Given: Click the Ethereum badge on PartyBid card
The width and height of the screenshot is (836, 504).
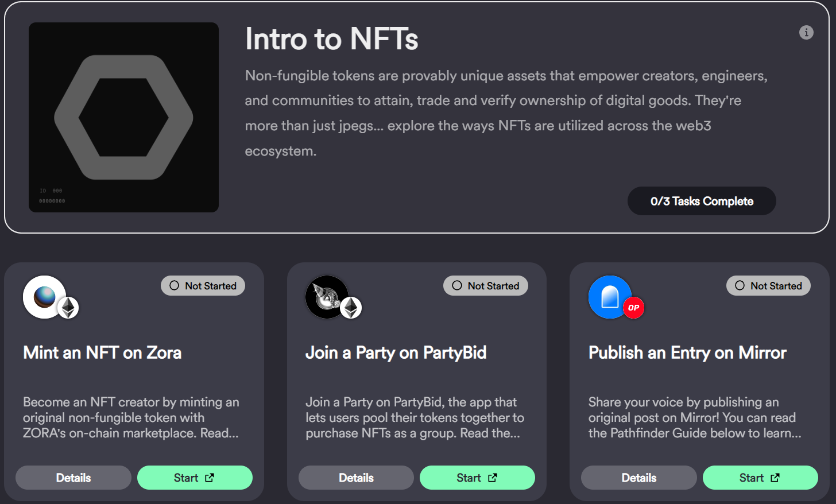Looking at the screenshot, I should (351, 308).
